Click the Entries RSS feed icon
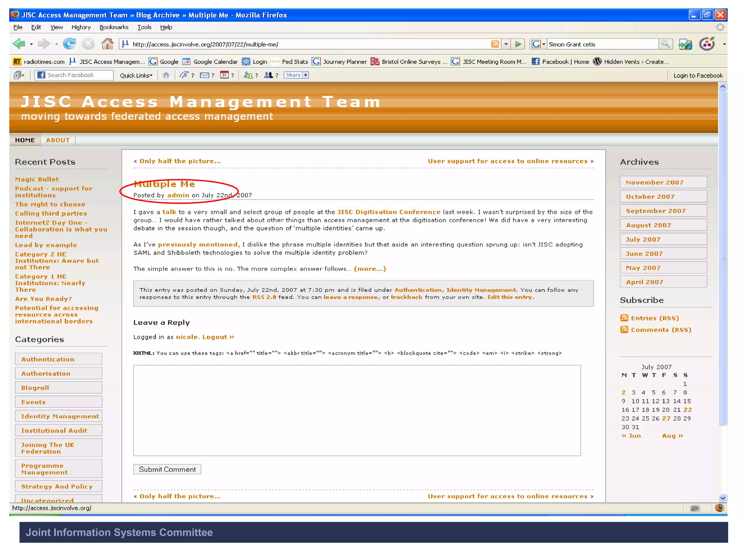Screen dimensions: 748x560 click(624, 318)
